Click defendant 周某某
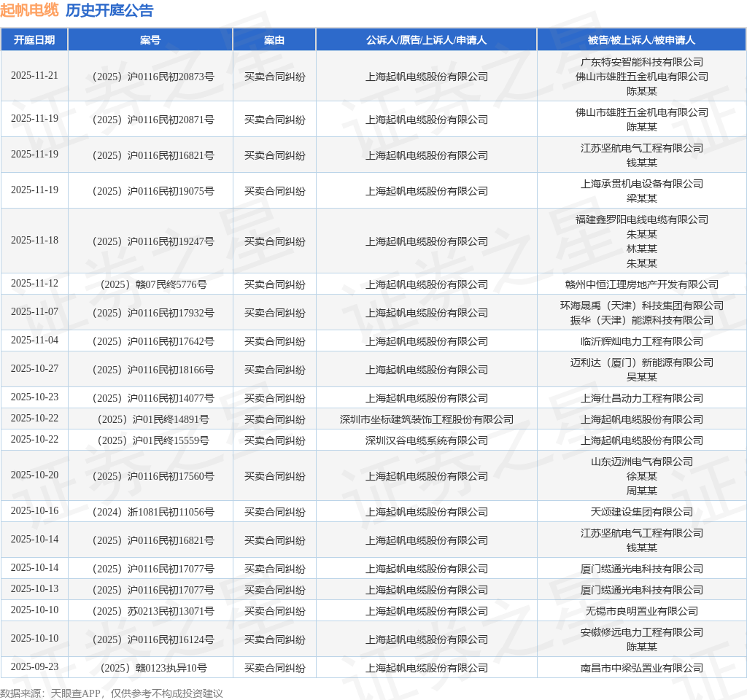 (x=642, y=491)
